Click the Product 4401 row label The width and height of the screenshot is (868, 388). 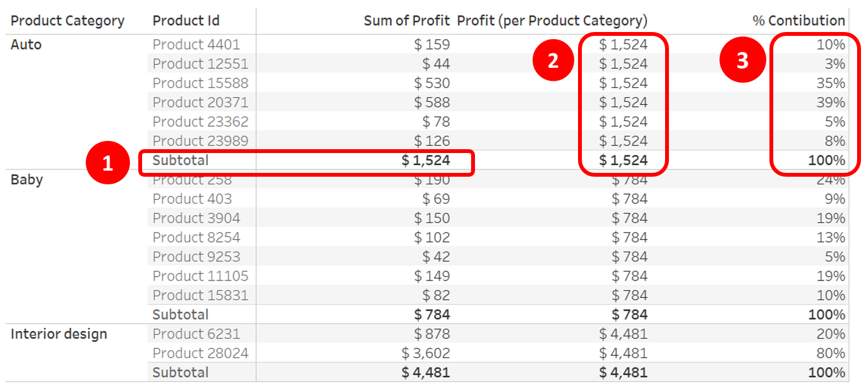pos(197,45)
